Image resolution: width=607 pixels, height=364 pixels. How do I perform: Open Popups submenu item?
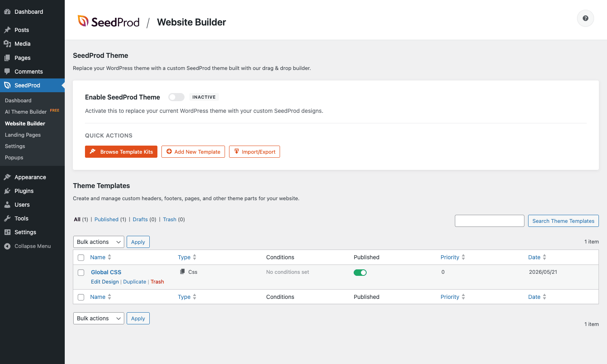pos(14,157)
